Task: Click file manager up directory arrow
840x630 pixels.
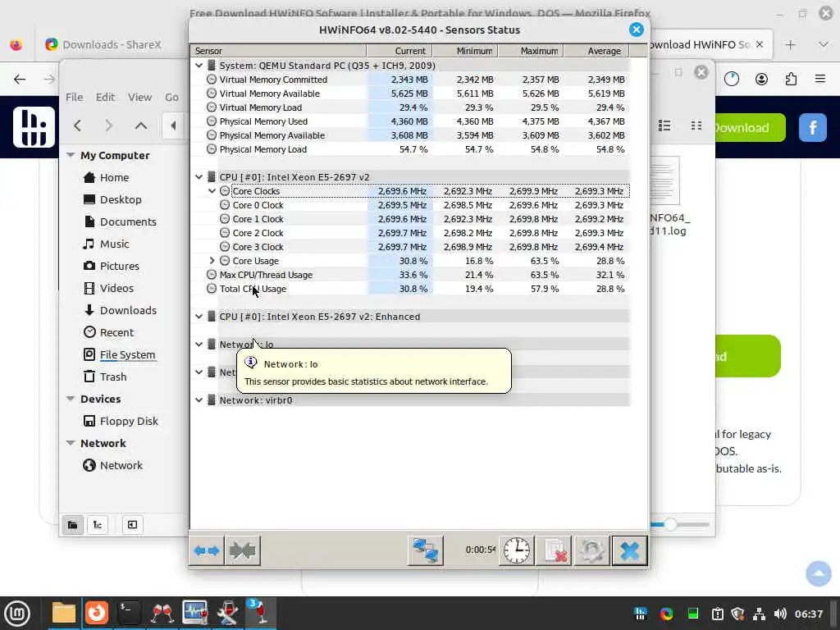Action: pos(141,126)
